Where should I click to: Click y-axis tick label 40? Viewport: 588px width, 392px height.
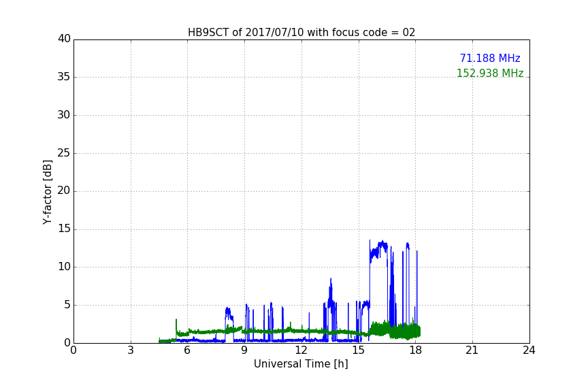pos(64,39)
